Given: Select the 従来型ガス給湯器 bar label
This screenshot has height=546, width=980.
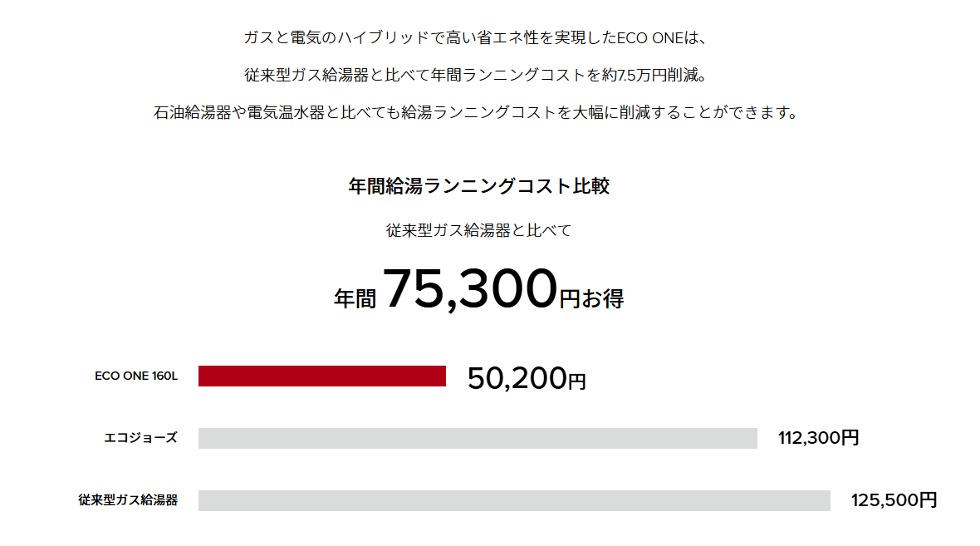Looking at the screenshot, I should [x=128, y=500].
